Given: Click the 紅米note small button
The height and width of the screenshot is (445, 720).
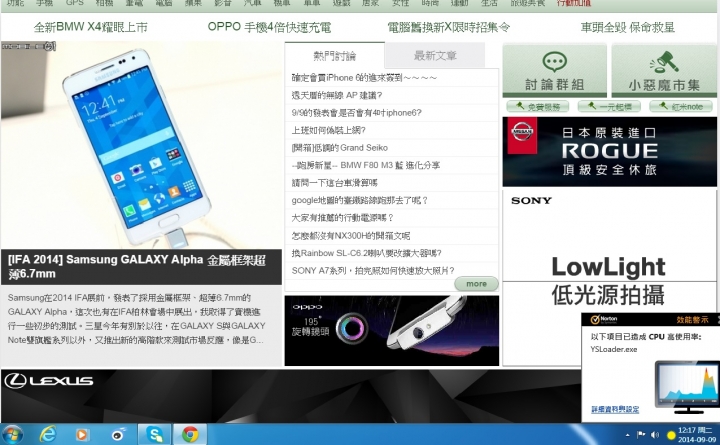Looking at the screenshot, I should (x=681, y=107).
